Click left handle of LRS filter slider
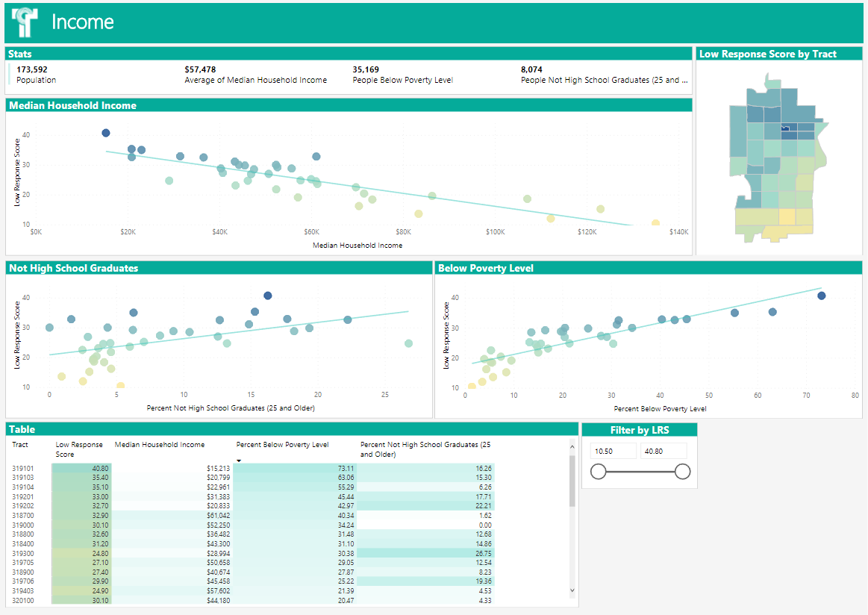Screen dimensions: 868x615 click(598, 472)
